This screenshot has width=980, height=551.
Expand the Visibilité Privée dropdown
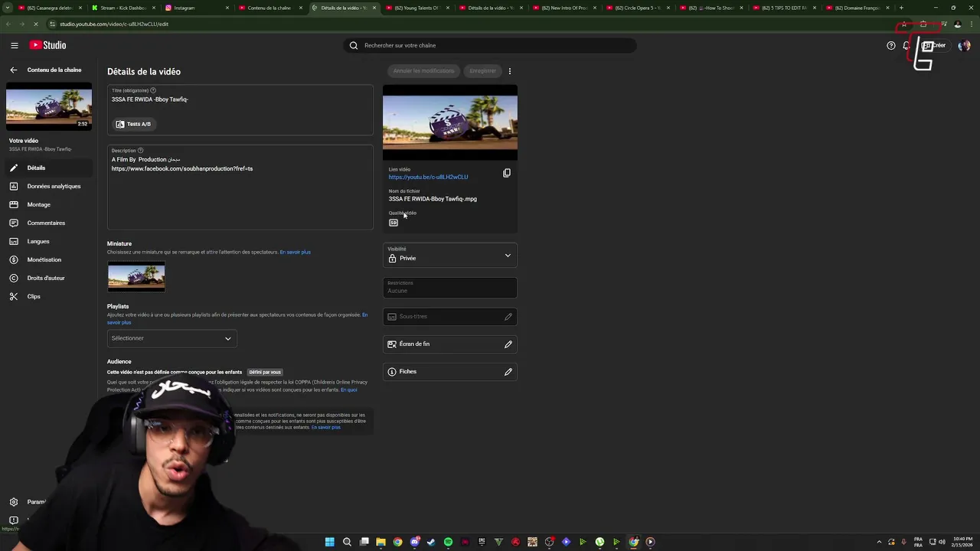pos(449,255)
